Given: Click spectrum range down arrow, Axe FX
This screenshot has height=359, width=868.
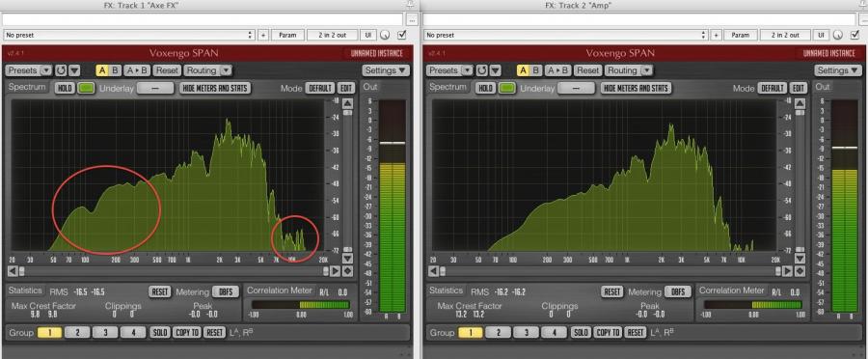Looking at the screenshot, I should [347, 259].
